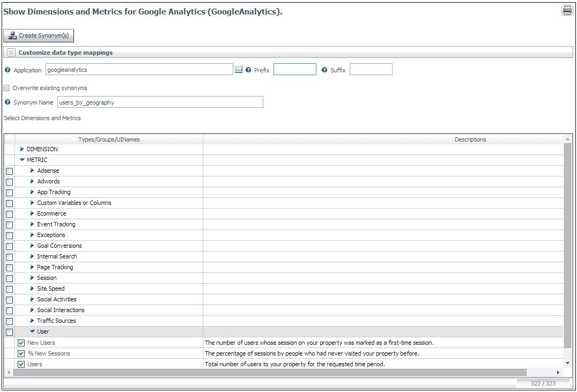Expand the DIMENSION tree node

[21, 149]
